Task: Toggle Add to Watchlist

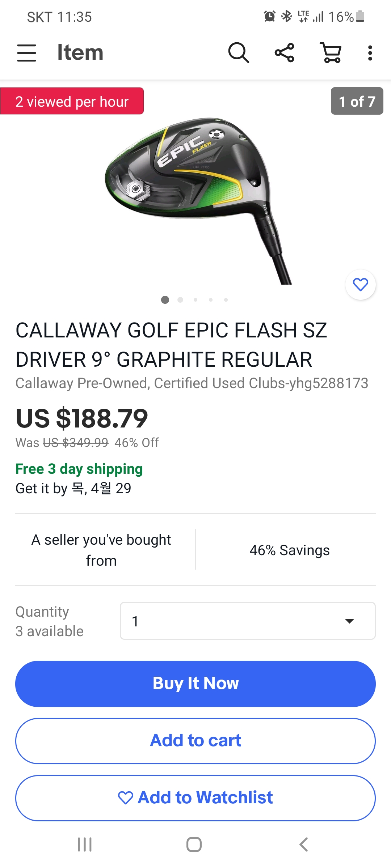Action: pyautogui.click(x=195, y=798)
